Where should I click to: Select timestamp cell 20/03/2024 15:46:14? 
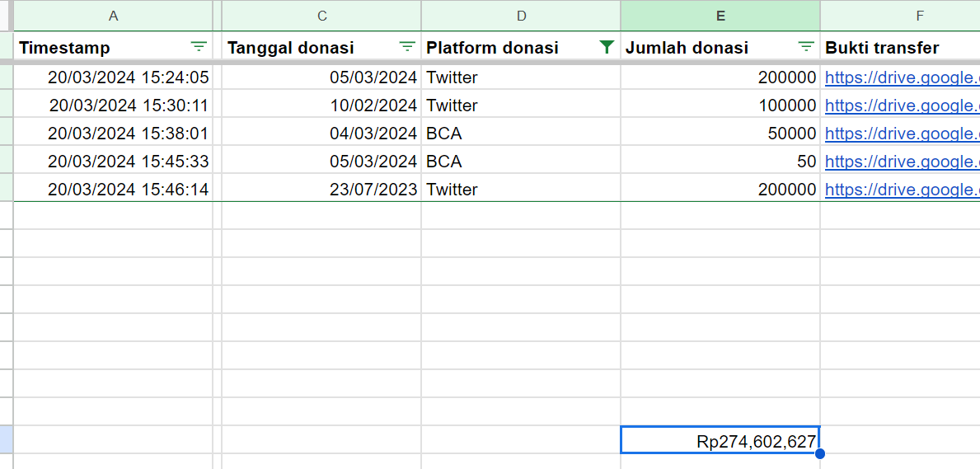tap(113, 189)
